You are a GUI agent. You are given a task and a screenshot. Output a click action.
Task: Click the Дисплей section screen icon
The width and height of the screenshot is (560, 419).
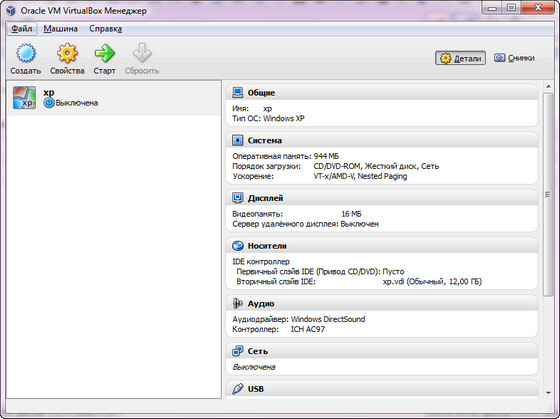coord(238,198)
